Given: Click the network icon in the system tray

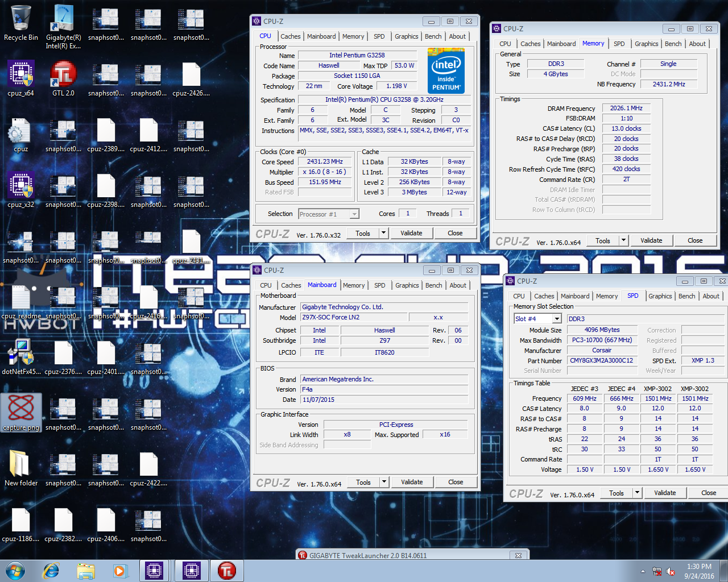Looking at the screenshot, I should pos(657,571).
